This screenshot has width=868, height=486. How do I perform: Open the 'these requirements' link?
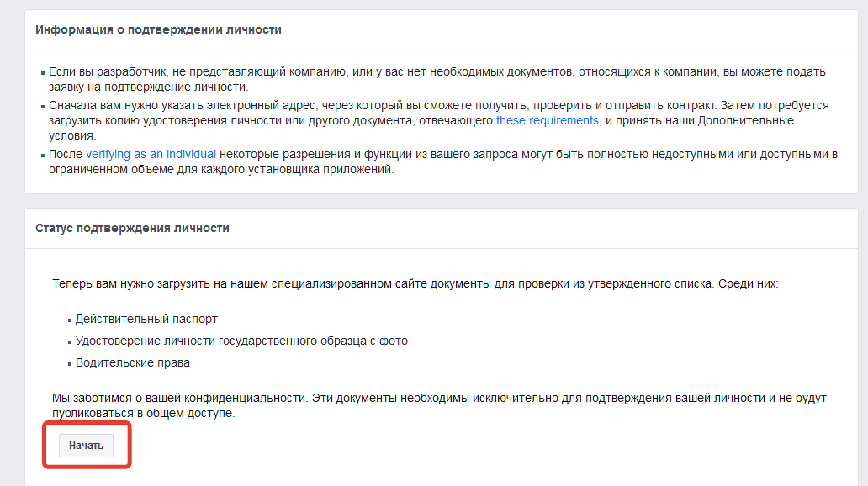coord(547,120)
